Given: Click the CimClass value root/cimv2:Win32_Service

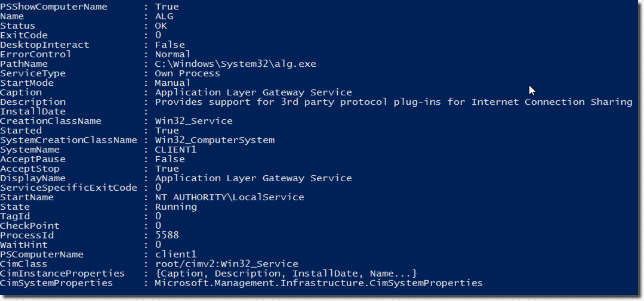Looking at the screenshot, I should tap(226, 264).
